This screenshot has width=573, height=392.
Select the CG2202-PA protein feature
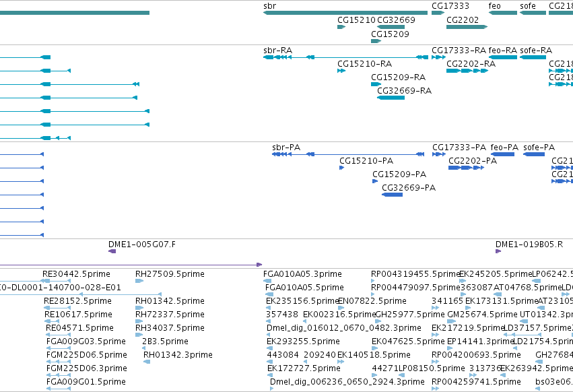pos(467,168)
